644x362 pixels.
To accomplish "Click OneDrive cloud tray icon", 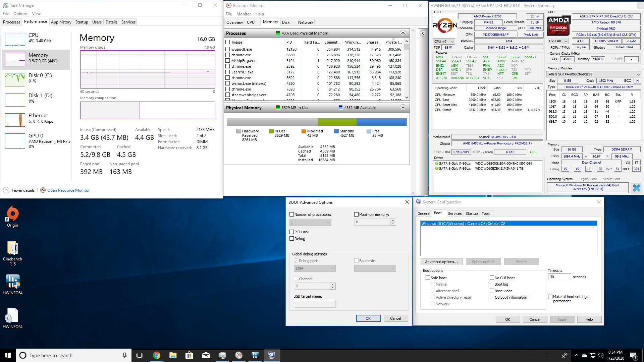I will point(584,355).
